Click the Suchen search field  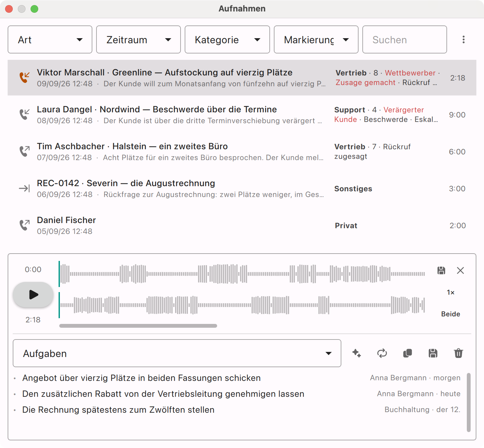(x=405, y=39)
